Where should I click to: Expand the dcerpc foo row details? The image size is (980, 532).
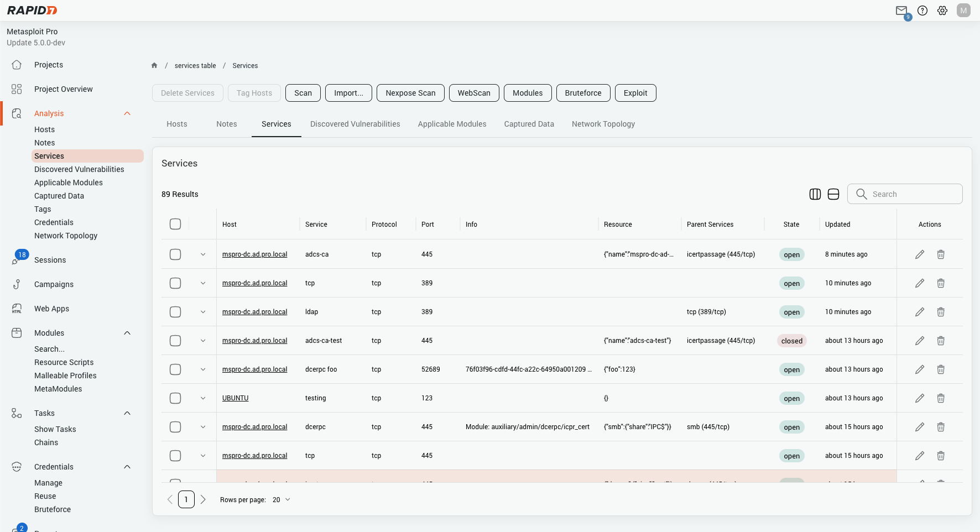click(x=203, y=369)
